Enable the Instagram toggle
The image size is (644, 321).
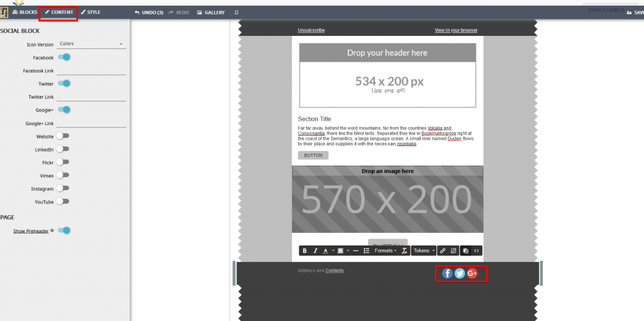[62, 189]
